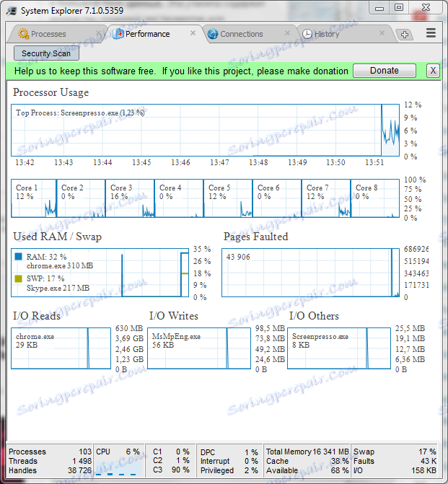Click the Threads count in status bar
The height and width of the screenshot is (484, 448).
[82, 461]
